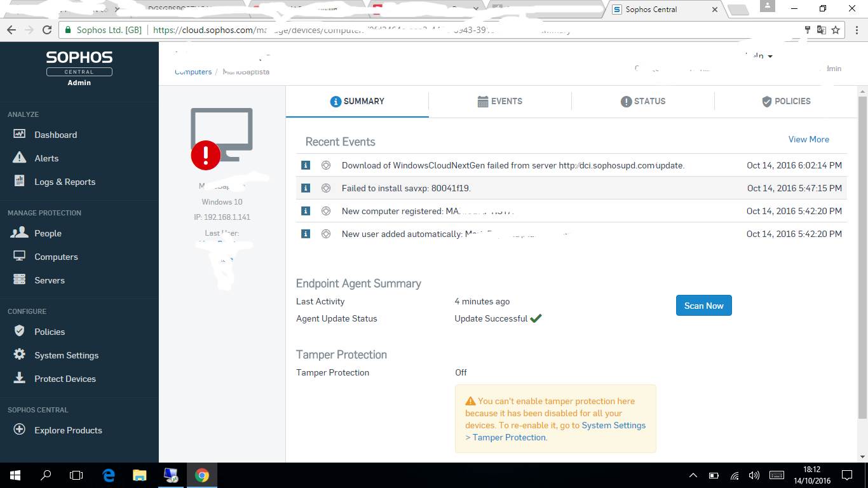Open Task View on the taskbar

[x=76, y=475]
